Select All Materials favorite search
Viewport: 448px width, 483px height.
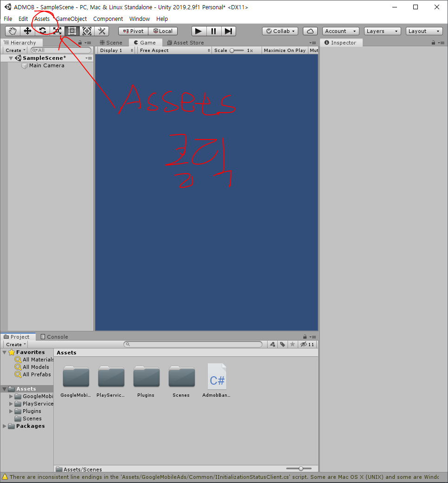(34, 360)
